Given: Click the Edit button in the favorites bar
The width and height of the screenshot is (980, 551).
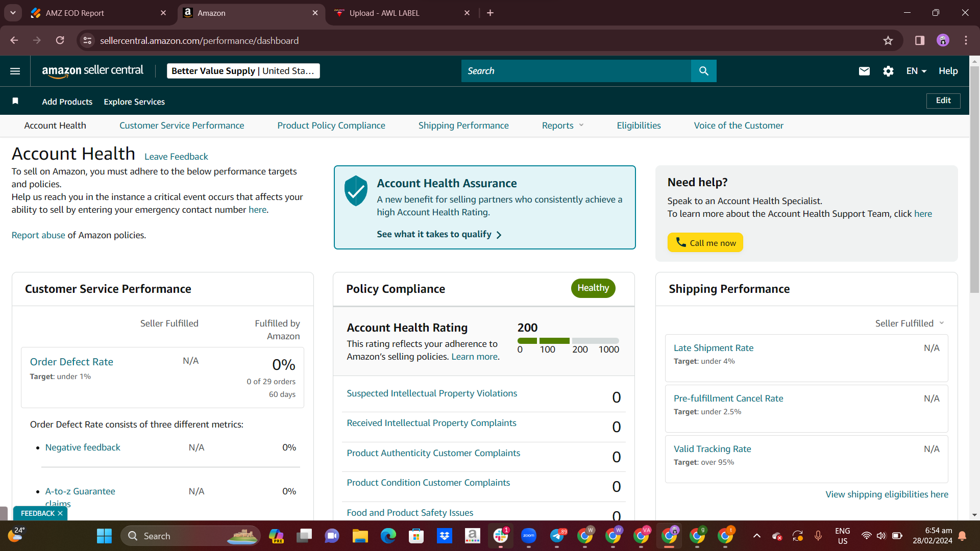Looking at the screenshot, I should pyautogui.click(x=943, y=101).
